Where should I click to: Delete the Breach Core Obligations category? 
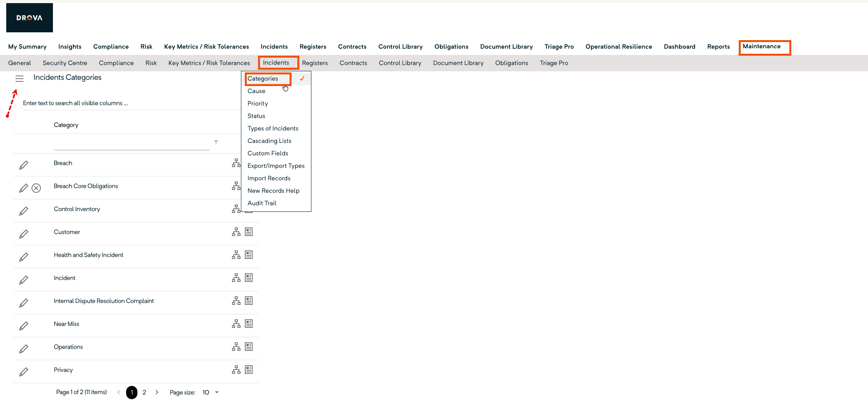click(36, 188)
